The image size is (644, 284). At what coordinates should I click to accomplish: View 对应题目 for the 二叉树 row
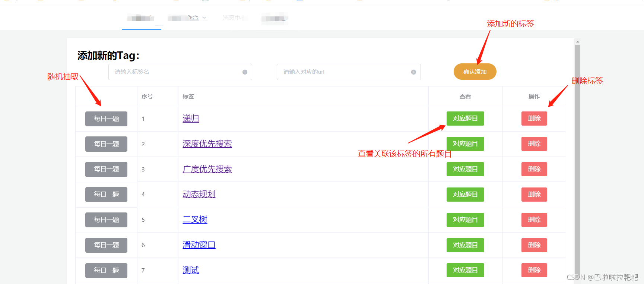(465, 220)
